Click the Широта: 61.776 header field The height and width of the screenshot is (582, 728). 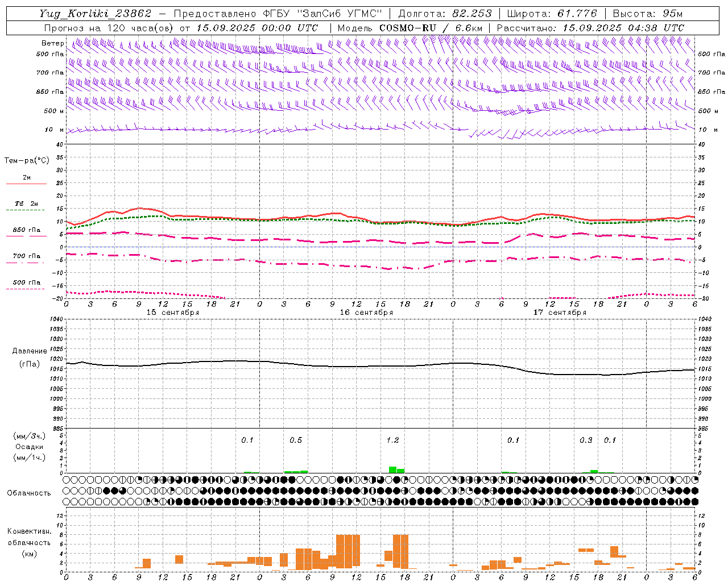coord(552,14)
